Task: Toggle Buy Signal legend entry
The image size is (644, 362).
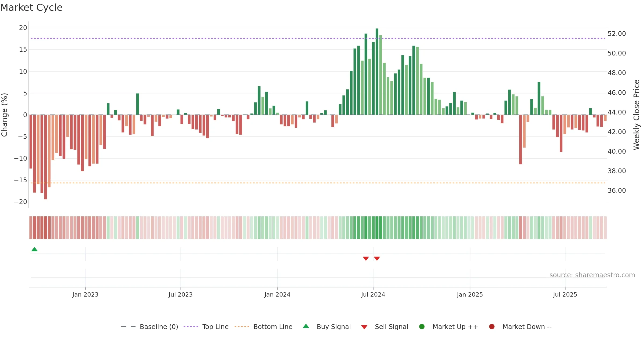Action: [327, 327]
